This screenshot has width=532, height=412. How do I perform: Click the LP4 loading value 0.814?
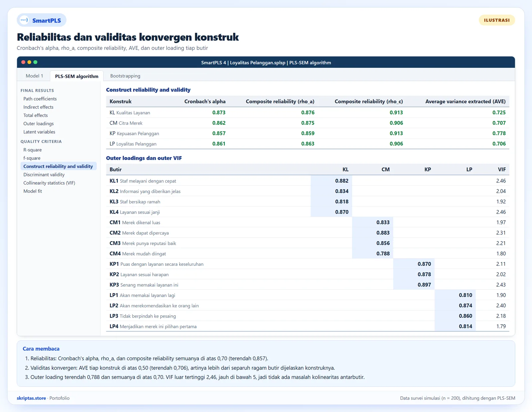465,326
